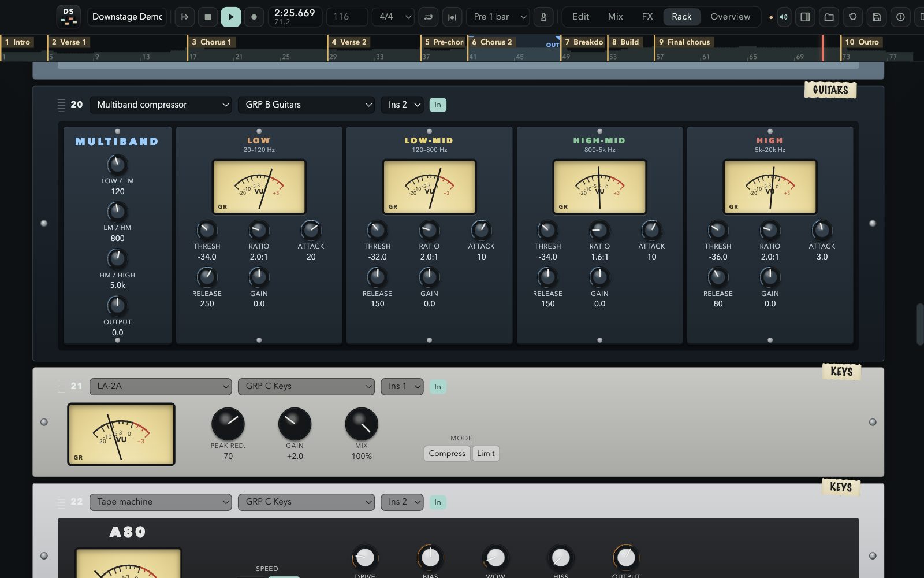Open the 4/4 time signature dropdown
The image size is (924, 578).
pos(393,17)
